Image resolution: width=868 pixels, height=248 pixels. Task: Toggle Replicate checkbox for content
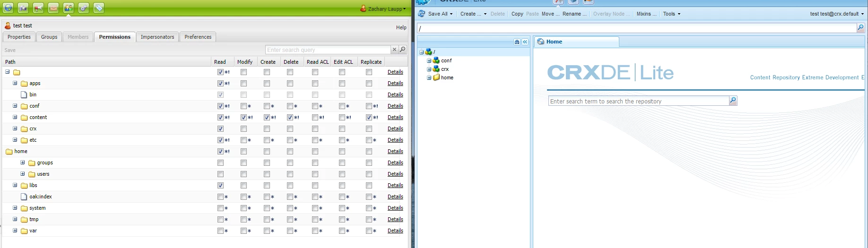[x=369, y=117]
